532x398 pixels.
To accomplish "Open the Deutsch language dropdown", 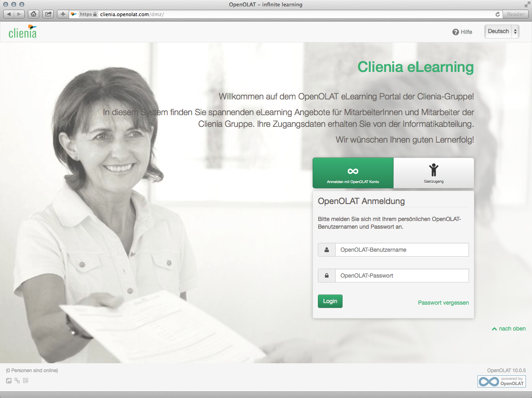I will click(502, 32).
